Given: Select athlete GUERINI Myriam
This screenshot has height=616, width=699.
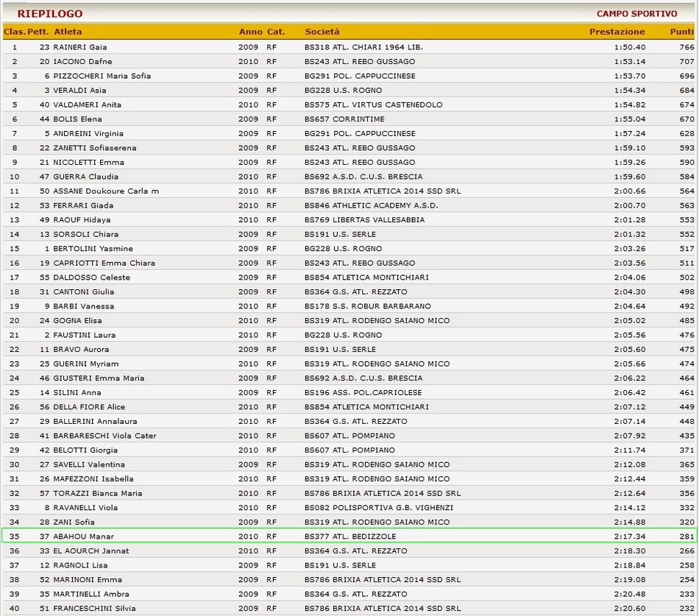Looking at the screenshot, I should (86, 364).
